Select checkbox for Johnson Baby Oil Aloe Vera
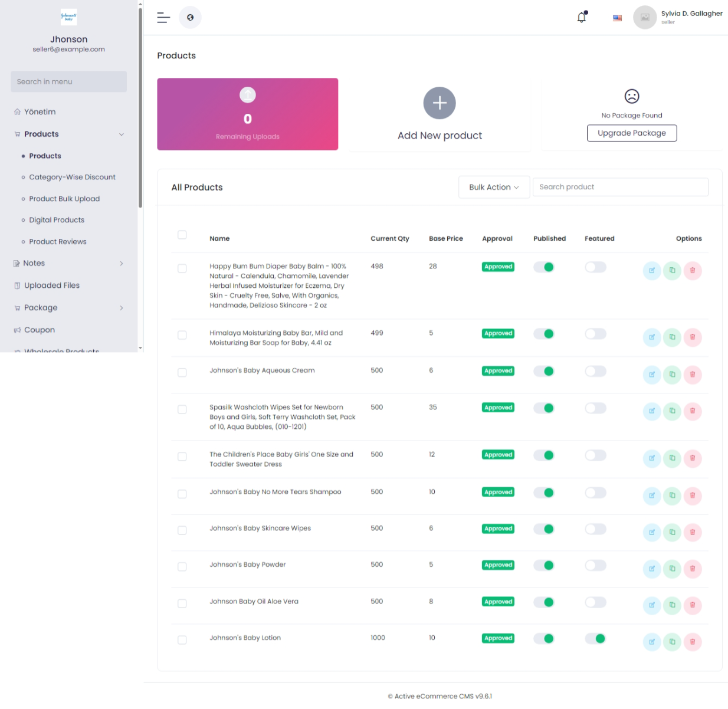The width and height of the screenshot is (728, 709). coord(182,603)
